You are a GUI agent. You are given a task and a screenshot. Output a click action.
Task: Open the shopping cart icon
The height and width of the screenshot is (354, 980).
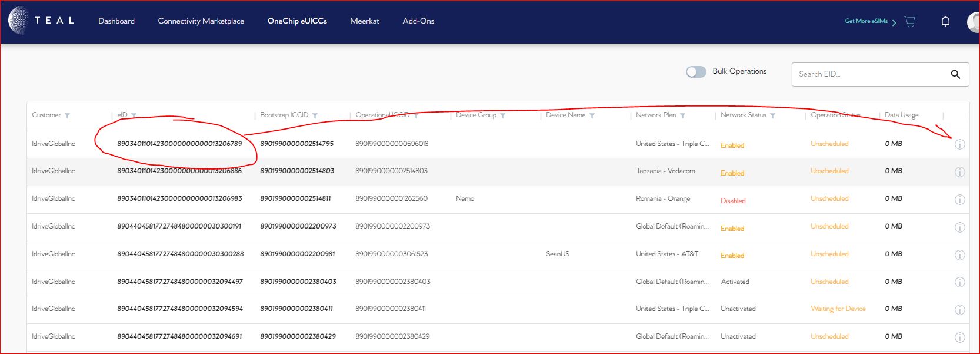pos(909,21)
